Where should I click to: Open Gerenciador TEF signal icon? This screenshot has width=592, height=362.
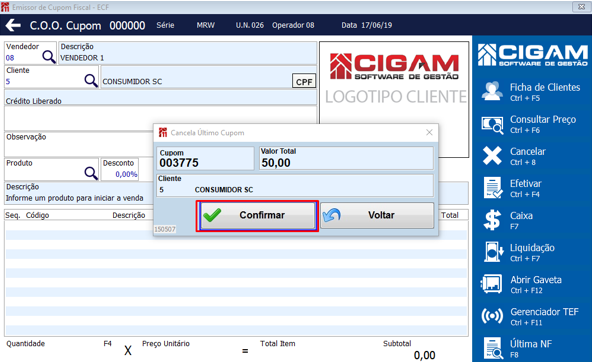[x=492, y=316]
